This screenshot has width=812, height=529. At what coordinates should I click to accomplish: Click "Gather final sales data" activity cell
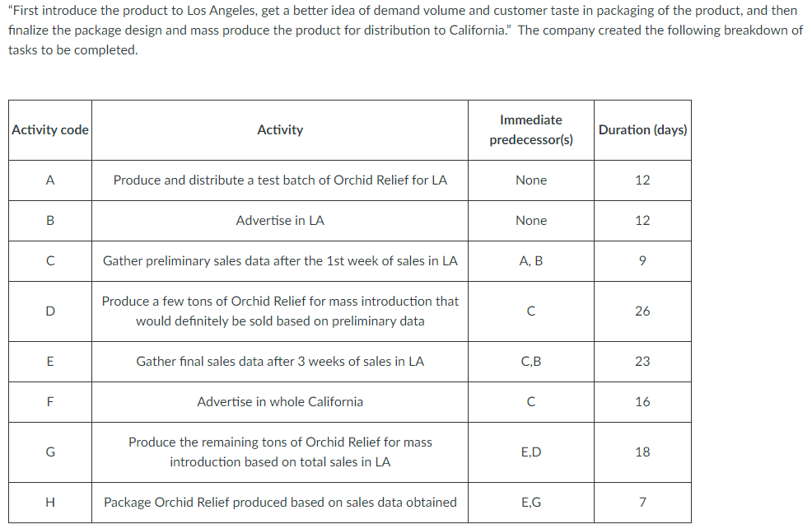(280, 361)
